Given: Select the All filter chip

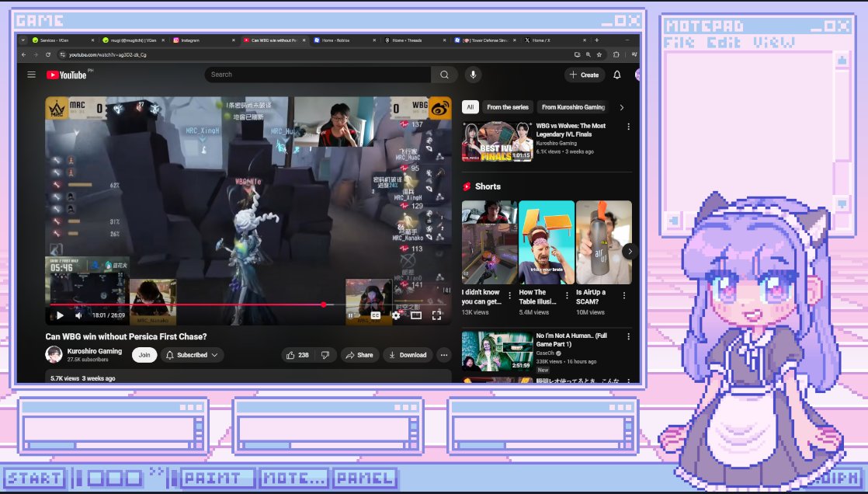Looking at the screenshot, I should [x=470, y=107].
